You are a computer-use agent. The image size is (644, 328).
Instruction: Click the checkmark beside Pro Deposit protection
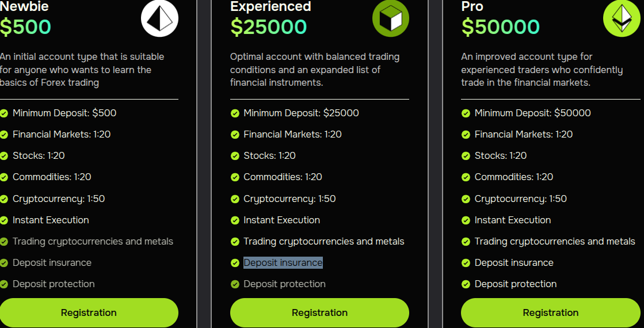point(466,284)
